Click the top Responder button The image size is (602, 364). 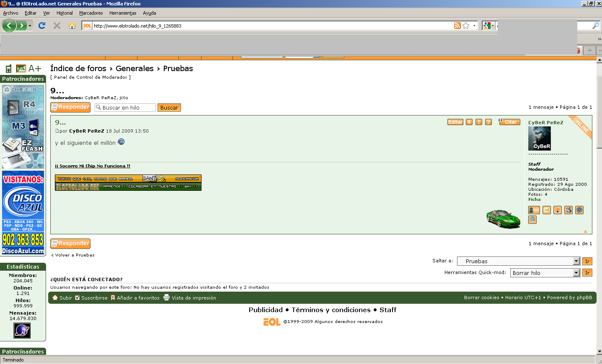coord(70,107)
